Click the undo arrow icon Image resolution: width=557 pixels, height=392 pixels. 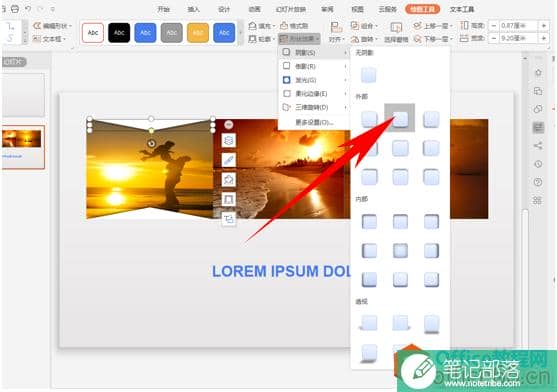pos(28,9)
